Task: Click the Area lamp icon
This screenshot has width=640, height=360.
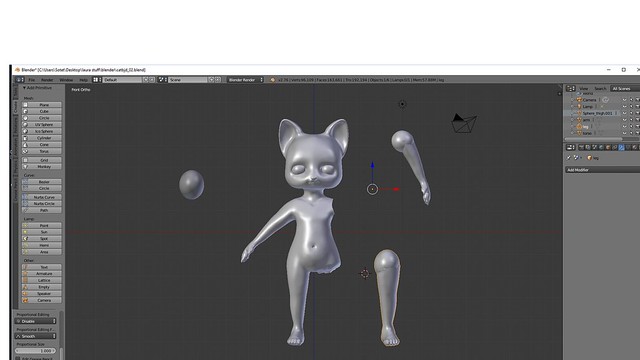Action: [25, 252]
